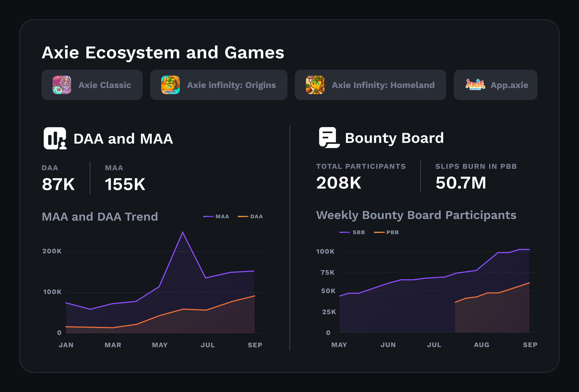This screenshot has height=392, width=579.
Task: Click the MAY label on bounty chart
Action: (x=339, y=345)
